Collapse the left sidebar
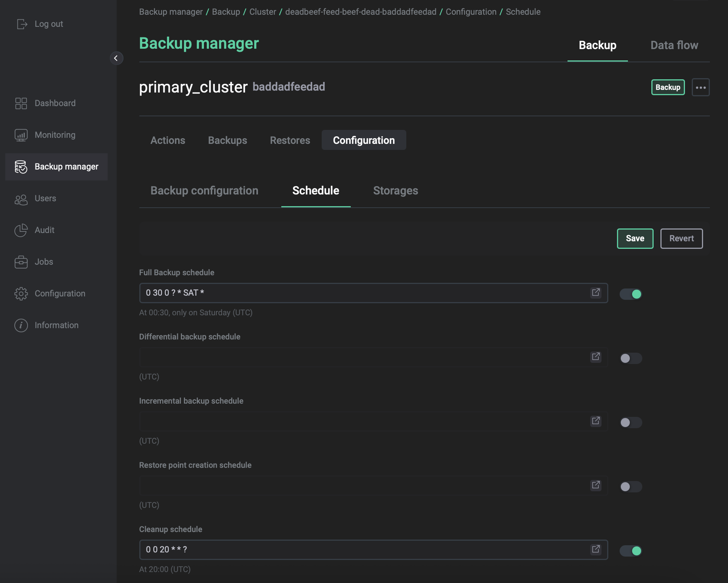 point(116,58)
